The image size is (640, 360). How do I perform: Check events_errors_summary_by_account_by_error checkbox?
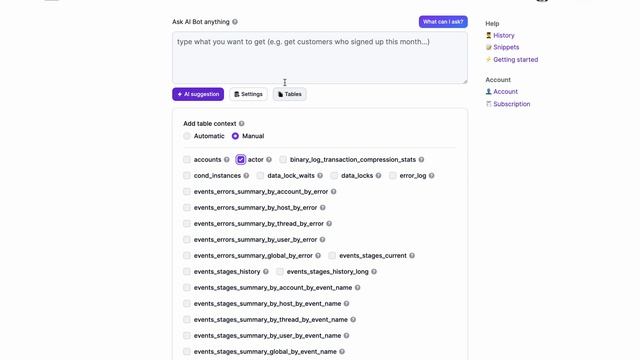point(187,191)
